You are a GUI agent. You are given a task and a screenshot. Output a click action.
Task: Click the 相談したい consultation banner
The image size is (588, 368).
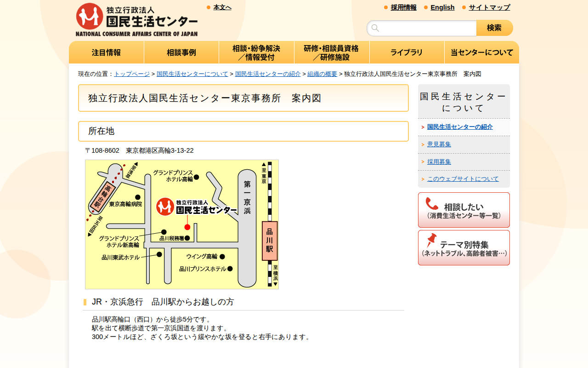[x=464, y=210]
